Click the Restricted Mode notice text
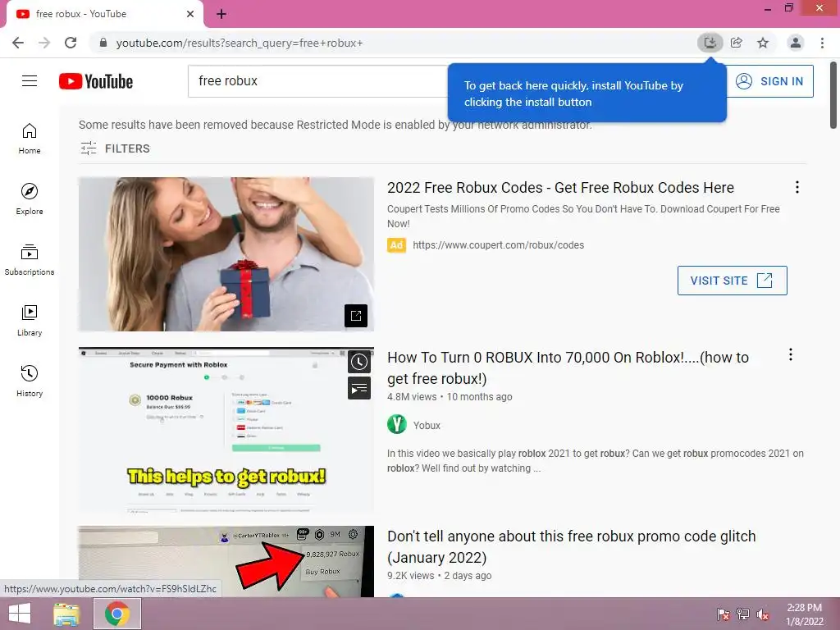 click(x=336, y=125)
